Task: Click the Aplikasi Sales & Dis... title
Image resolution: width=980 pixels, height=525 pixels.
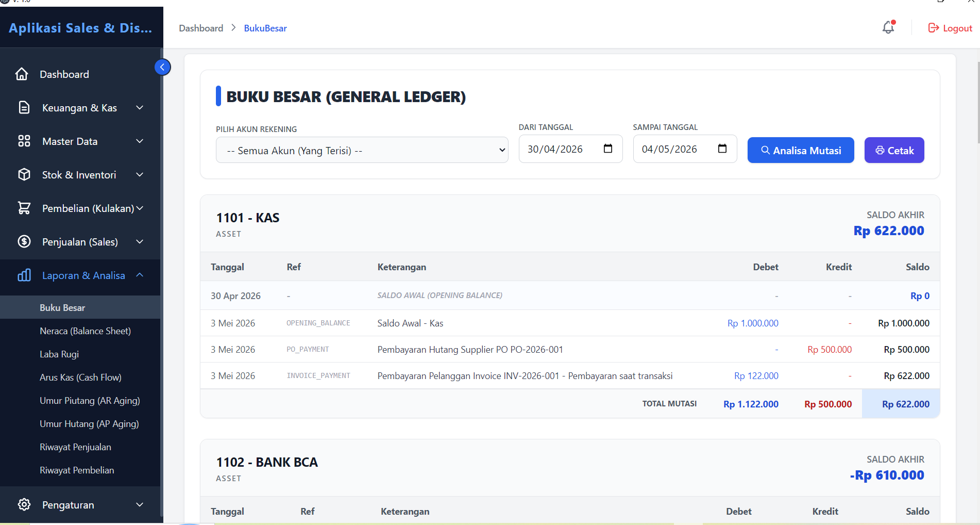Action: point(80,28)
